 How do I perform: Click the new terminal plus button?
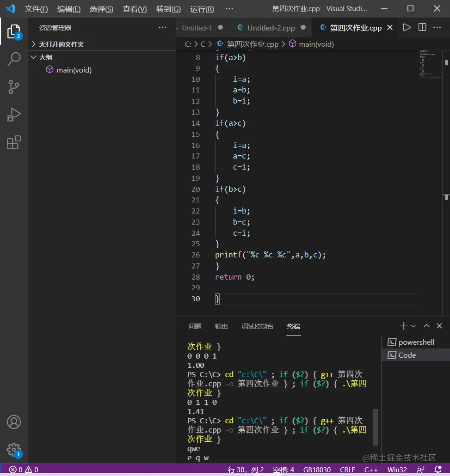[x=403, y=326]
